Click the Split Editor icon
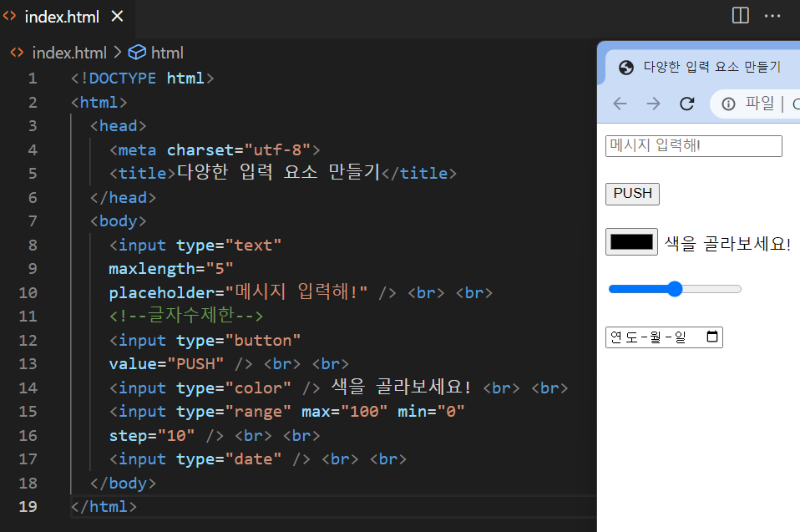Viewport: 800px width, 532px height. 741,15
